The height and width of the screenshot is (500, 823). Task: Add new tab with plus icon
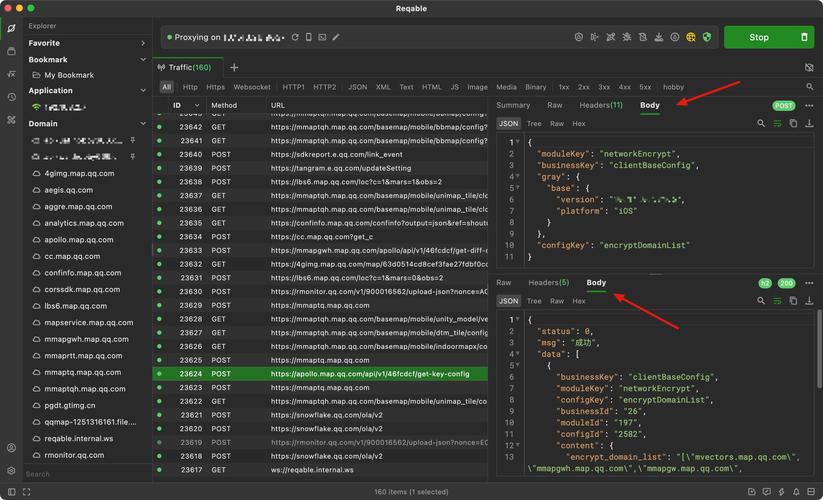[x=234, y=67]
